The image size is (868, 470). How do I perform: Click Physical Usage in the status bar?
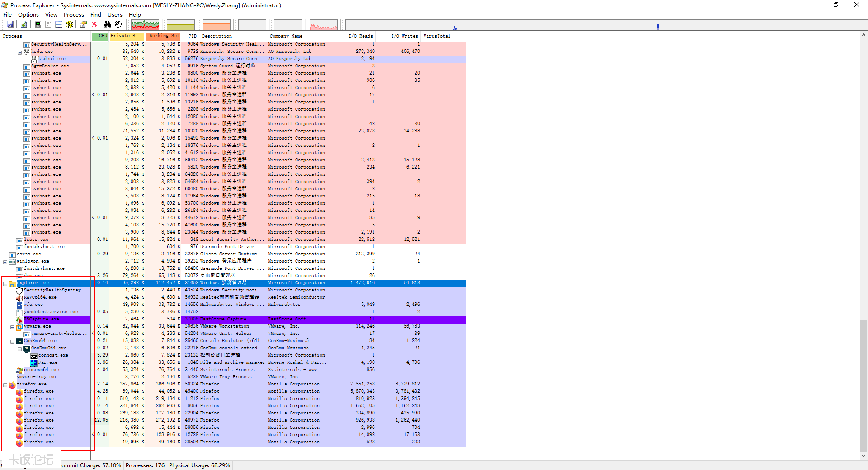199,465
